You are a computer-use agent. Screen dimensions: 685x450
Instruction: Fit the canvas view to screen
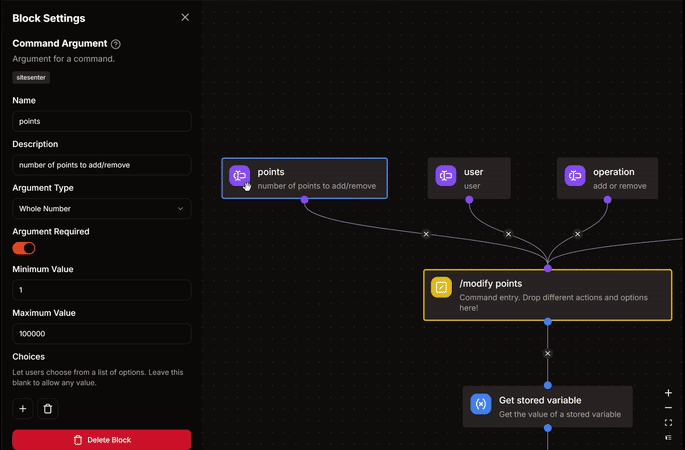668,423
